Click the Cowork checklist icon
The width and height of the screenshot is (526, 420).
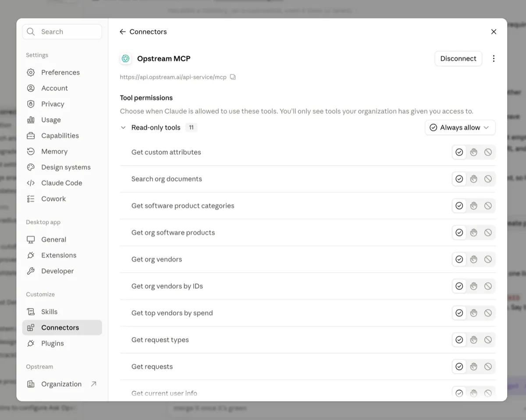(x=31, y=198)
